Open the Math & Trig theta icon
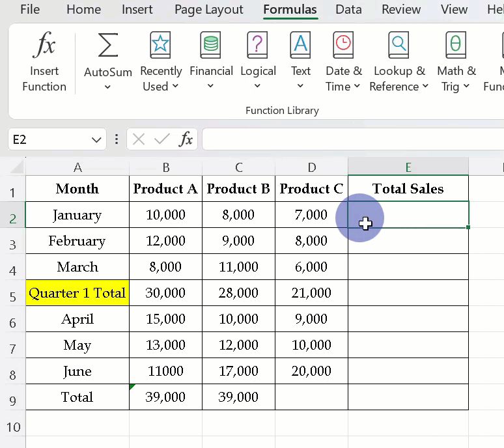 (x=456, y=45)
